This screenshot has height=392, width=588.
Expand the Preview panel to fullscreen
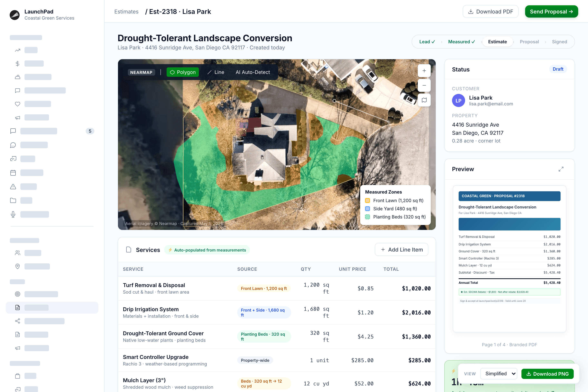coord(561,169)
